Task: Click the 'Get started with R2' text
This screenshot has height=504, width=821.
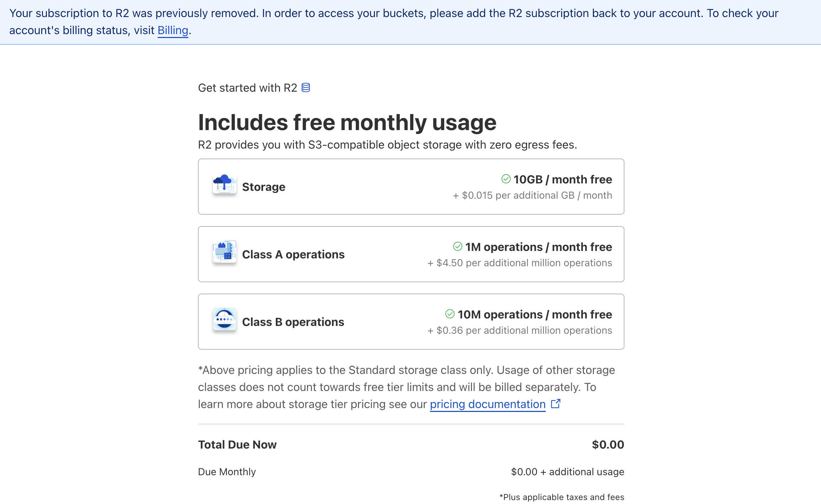Action: point(247,88)
